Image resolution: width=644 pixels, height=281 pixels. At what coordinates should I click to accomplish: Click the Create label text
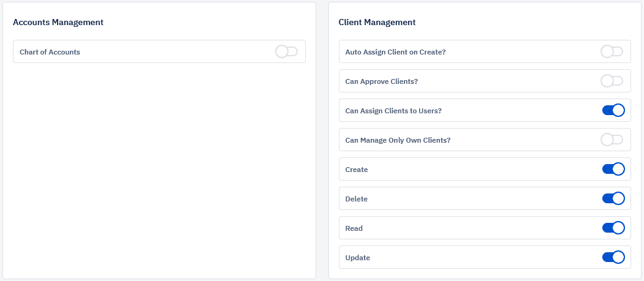pos(357,170)
